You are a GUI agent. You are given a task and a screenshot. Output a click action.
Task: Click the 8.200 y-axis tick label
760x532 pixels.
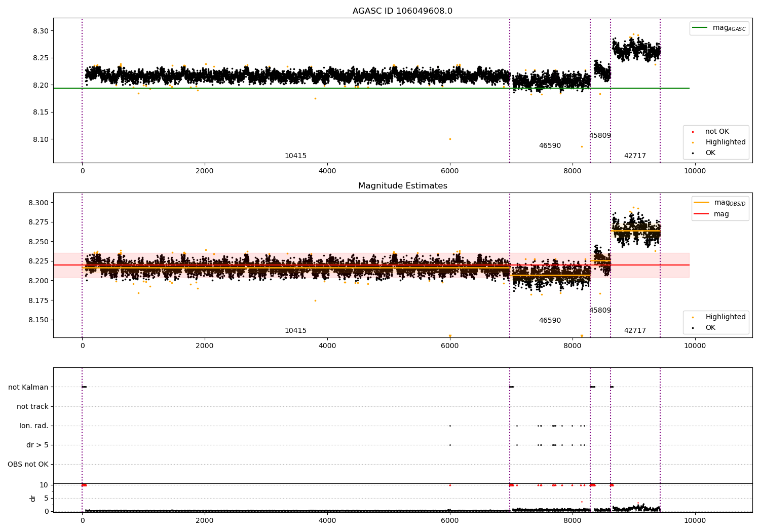(39, 281)
